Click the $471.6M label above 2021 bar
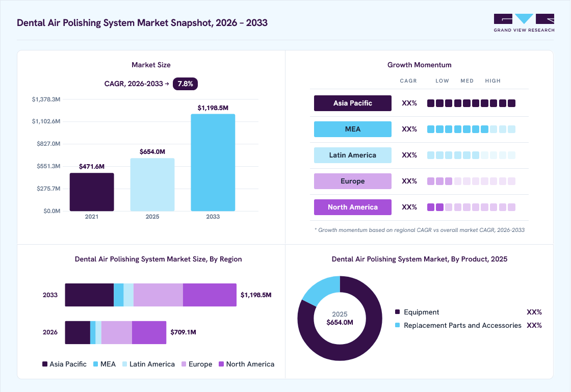 point(92,166)
